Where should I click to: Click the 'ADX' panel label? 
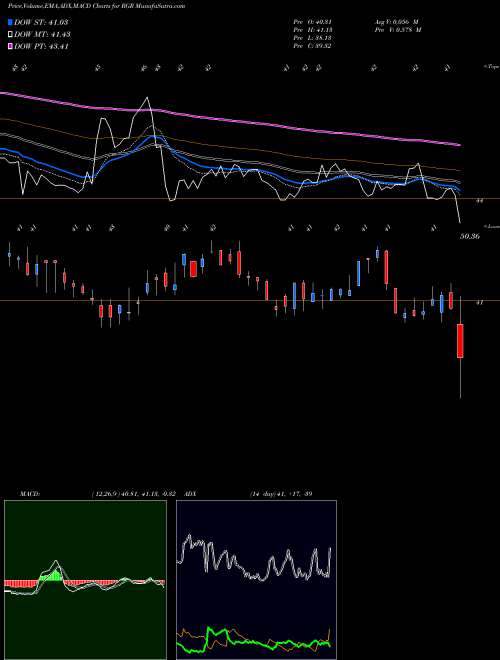point(190,494)
